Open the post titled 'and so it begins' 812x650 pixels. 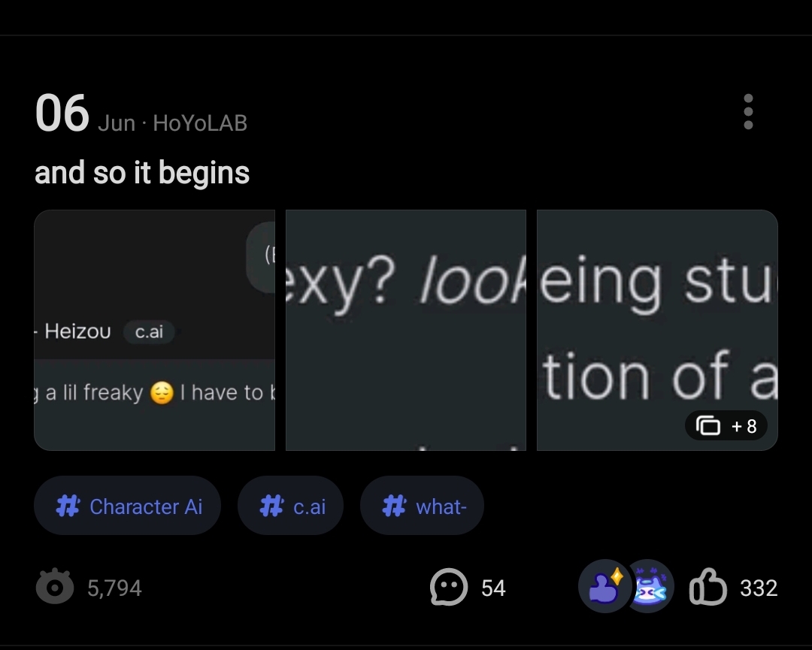click(x=142, y=173)
